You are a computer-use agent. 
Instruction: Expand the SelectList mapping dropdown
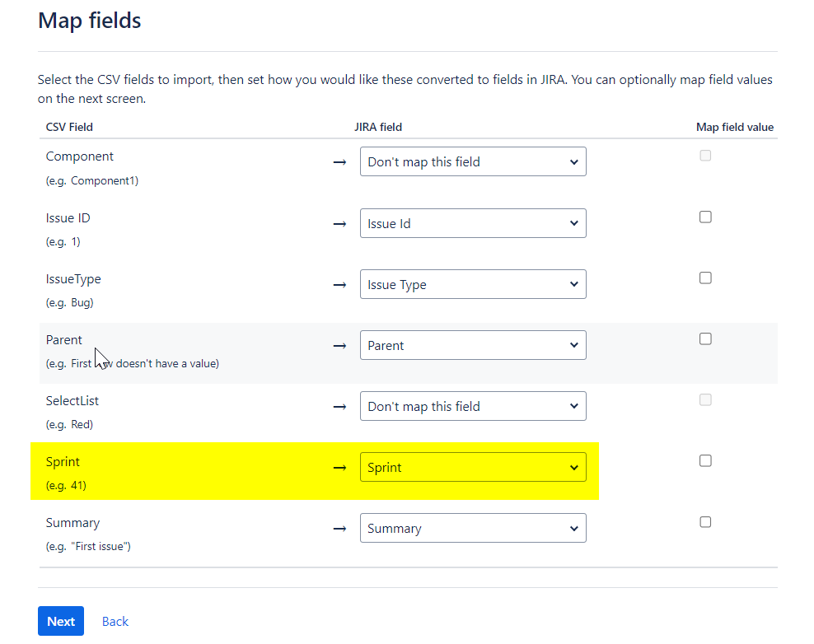coord(473,406)
